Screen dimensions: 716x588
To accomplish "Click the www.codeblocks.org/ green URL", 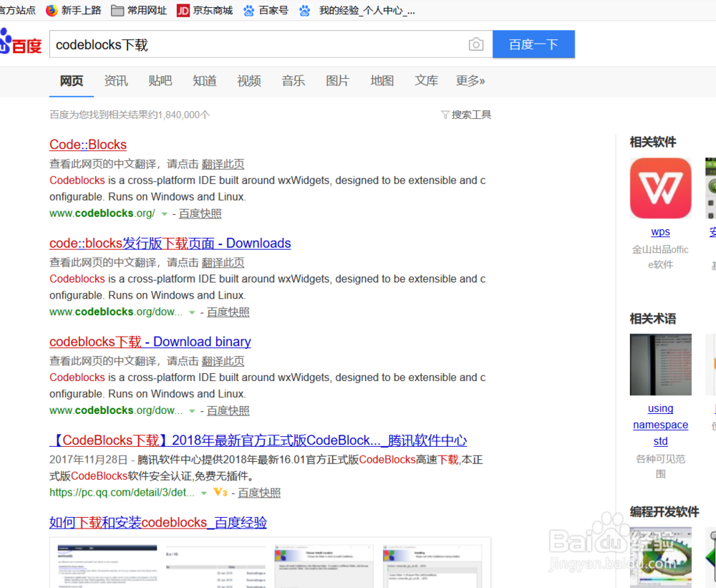I will [102, 213].
